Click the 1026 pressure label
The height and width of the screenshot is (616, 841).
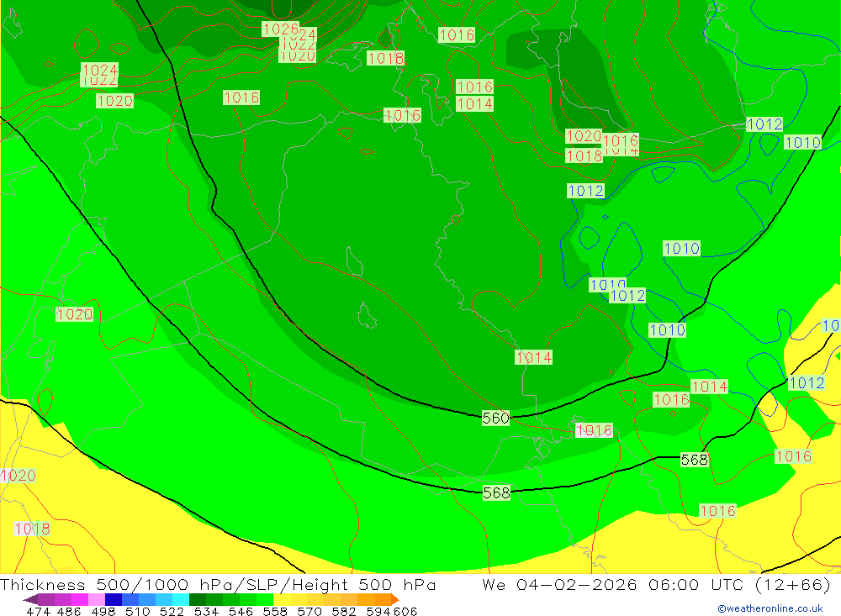point(281,29)
